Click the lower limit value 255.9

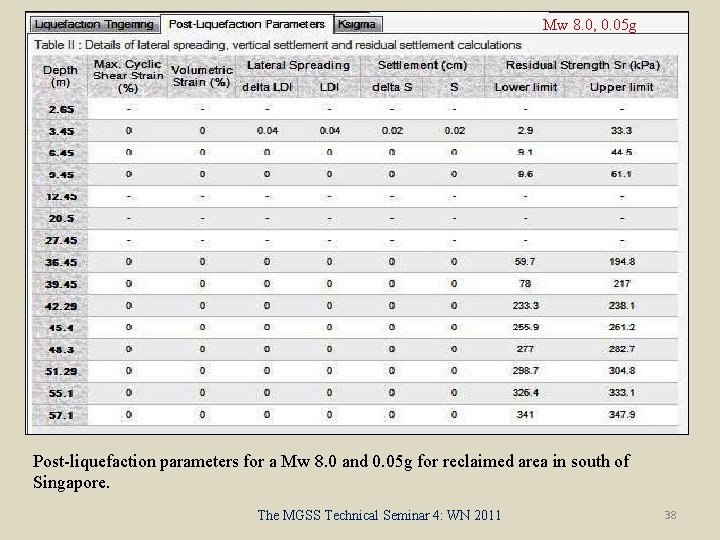click(526, 327)
